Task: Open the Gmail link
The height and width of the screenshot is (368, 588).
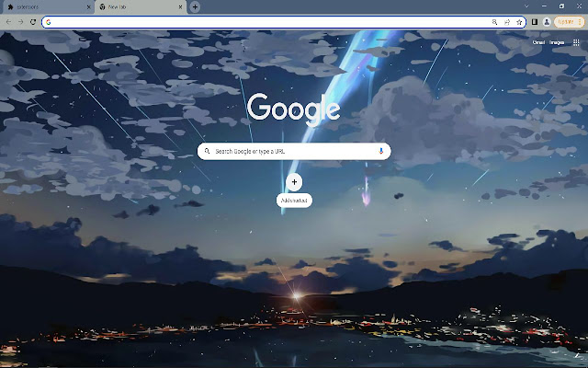Action: pyautogui.click(x=538, y=42)
